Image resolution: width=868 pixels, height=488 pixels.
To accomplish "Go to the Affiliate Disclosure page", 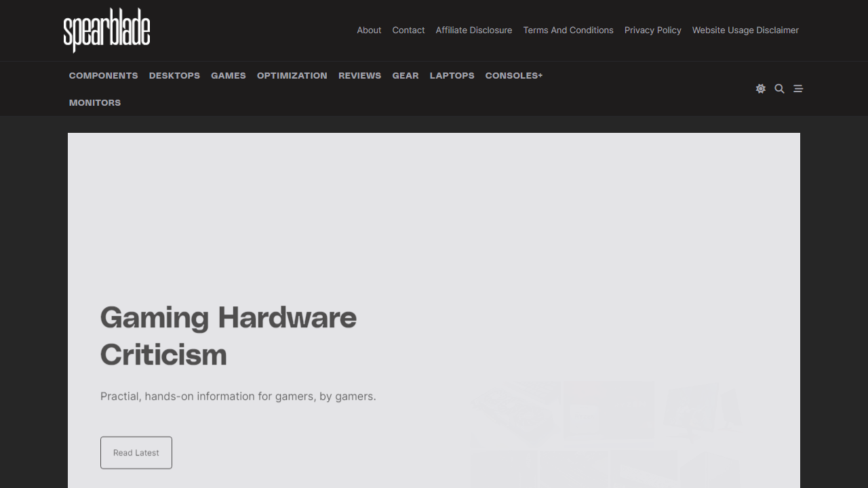I will tap(473, 30).
